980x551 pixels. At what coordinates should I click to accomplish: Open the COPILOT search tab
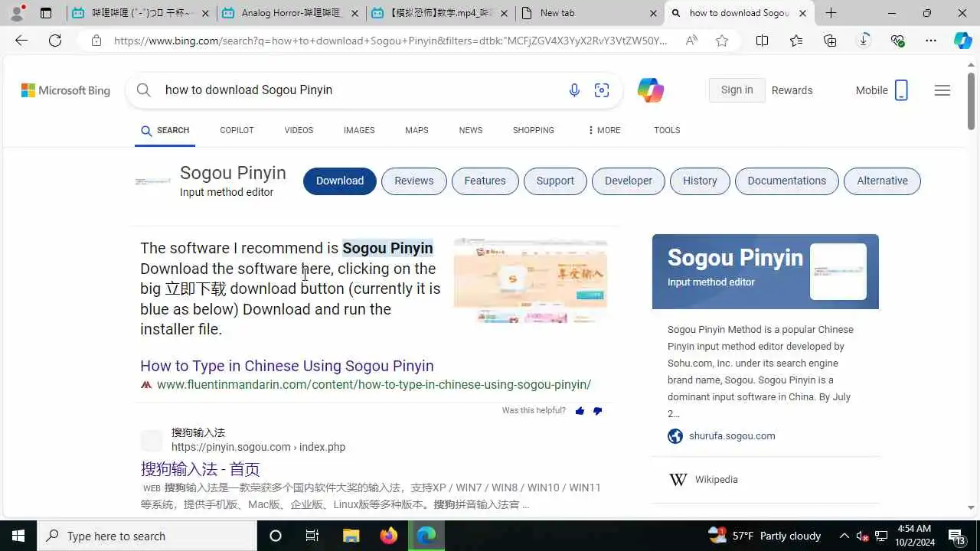(237, 130)
